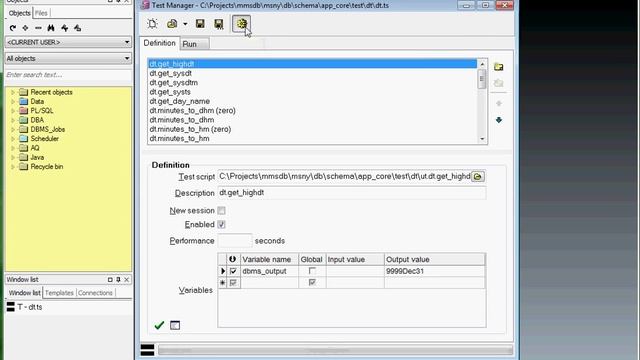Select dt.get_day_name in the test list
The height and width of the screenshot is (360, 640).
[x=312, y=101]
